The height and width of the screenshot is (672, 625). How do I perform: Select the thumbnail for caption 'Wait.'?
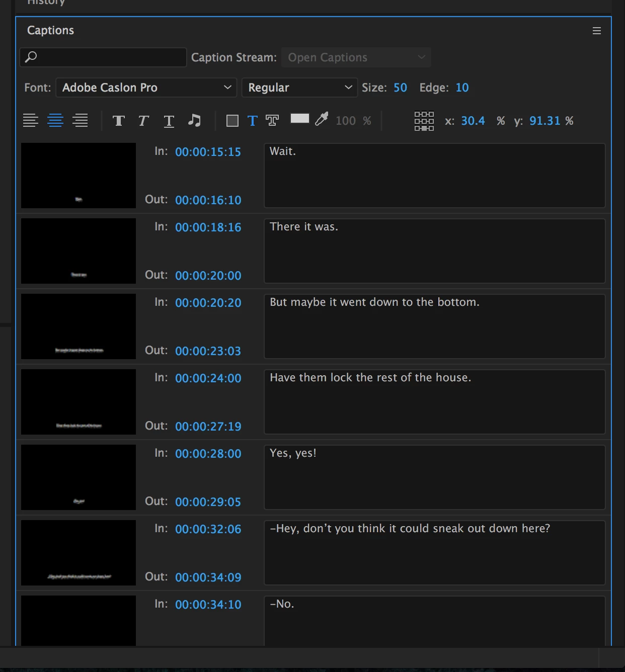click(79, 176)
